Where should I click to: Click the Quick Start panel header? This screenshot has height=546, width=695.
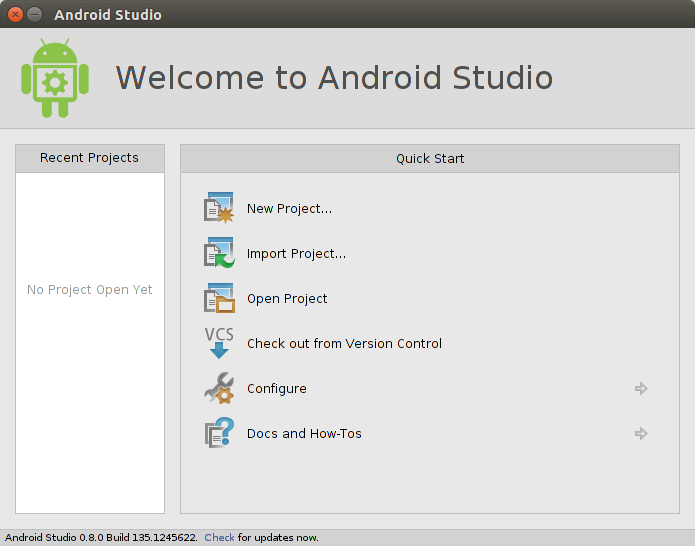[430, 158]
